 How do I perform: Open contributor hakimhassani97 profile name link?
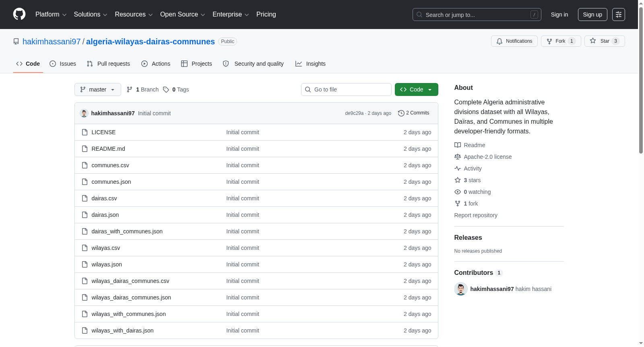point(492,289)
